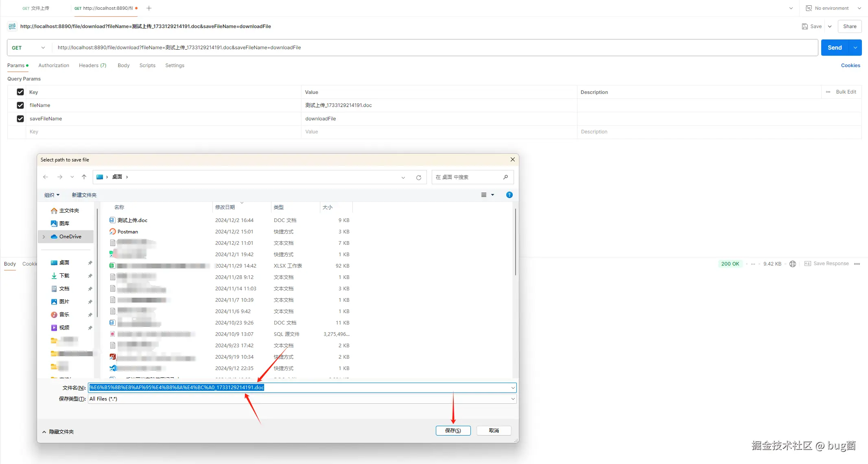
Task: Click the search magnifier in dialog
Action: coord(505,177)
